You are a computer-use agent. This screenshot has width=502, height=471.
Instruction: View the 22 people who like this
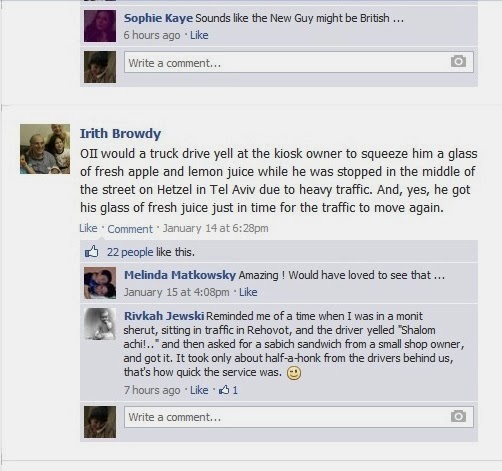130,252
